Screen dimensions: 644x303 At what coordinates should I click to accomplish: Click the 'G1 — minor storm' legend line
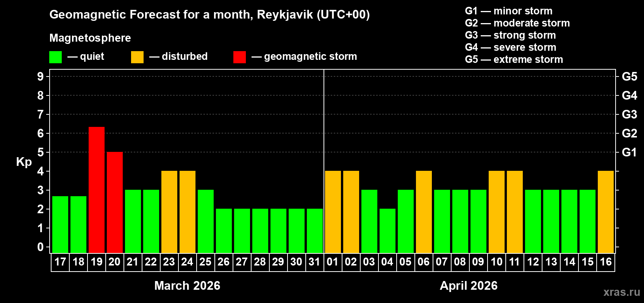click(x=509, y=11)
